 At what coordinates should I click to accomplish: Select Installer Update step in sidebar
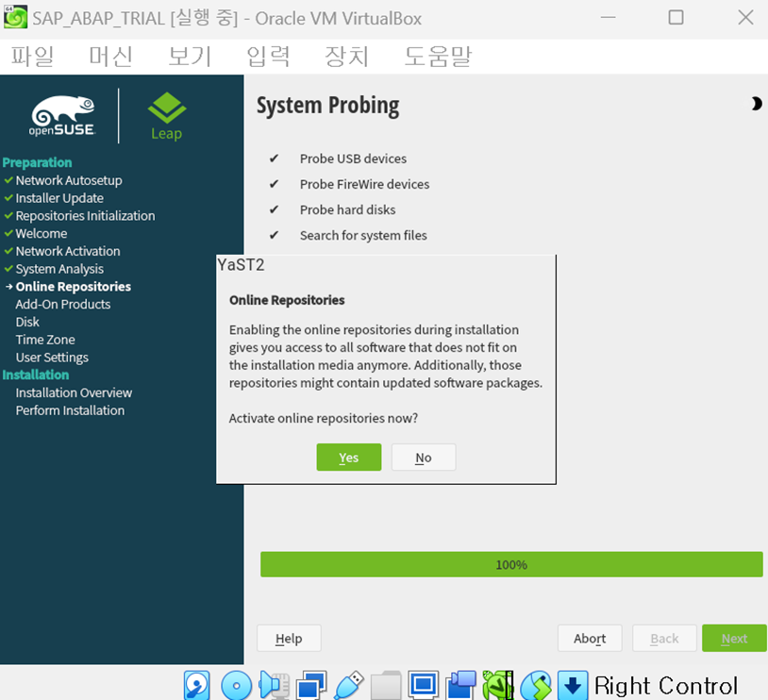59,198
